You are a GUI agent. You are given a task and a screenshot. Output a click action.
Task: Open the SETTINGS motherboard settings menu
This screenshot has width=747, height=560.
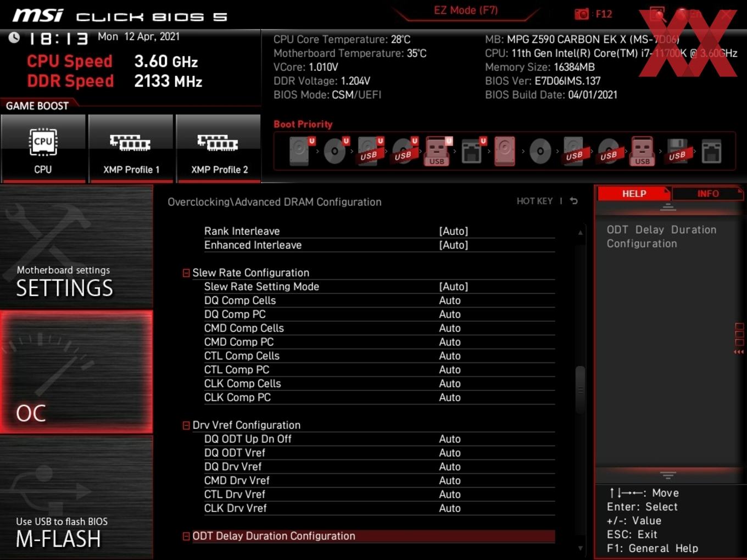[76, 248]
